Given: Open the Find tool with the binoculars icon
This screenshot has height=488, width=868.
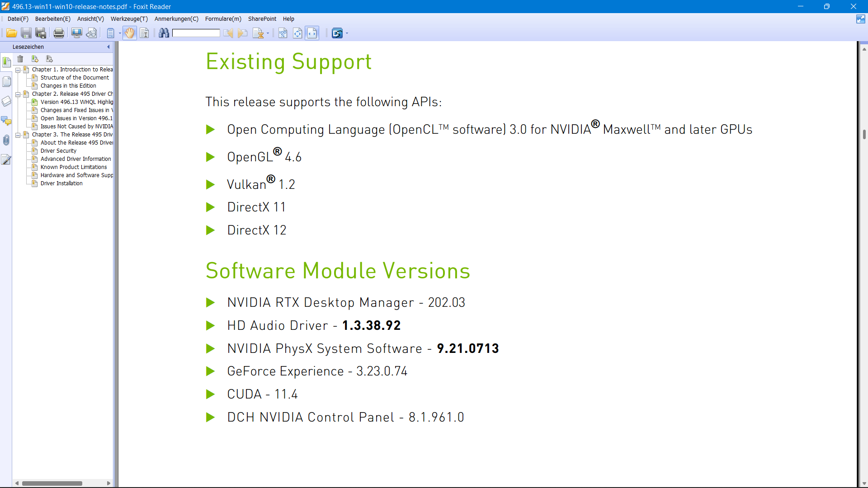Looking at the screenshot, I should click(164, 33).
